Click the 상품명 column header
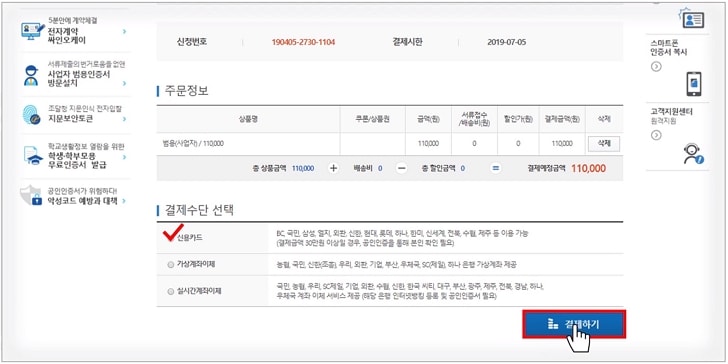Viewport: 728px width, 364px height. click(248, 119)
